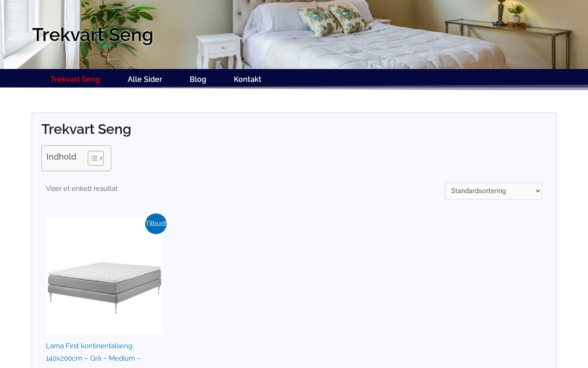This screenshot has height=368, width=588.
Task: Click the blue Tilbud! sale badge
Action: coord(156,224)
